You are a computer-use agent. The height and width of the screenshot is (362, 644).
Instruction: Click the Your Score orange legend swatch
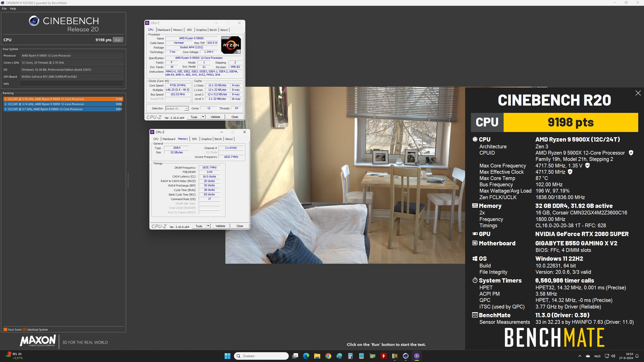pos(5,329)
